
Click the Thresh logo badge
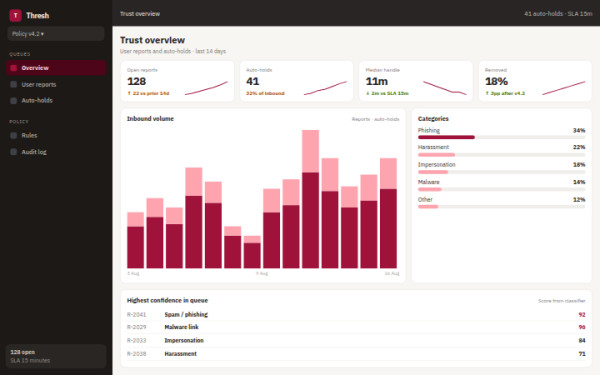click(15, 15)
